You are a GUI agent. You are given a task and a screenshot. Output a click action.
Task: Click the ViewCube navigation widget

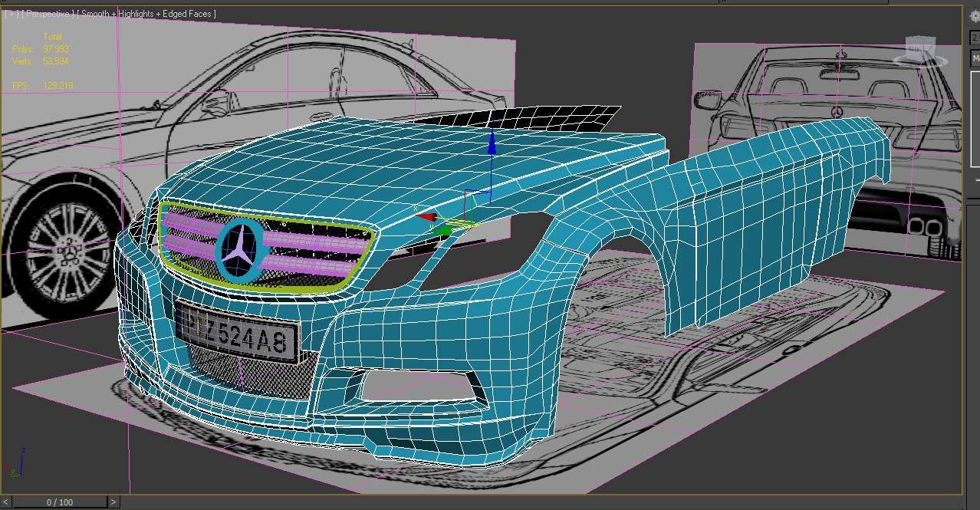click(921, 51)
